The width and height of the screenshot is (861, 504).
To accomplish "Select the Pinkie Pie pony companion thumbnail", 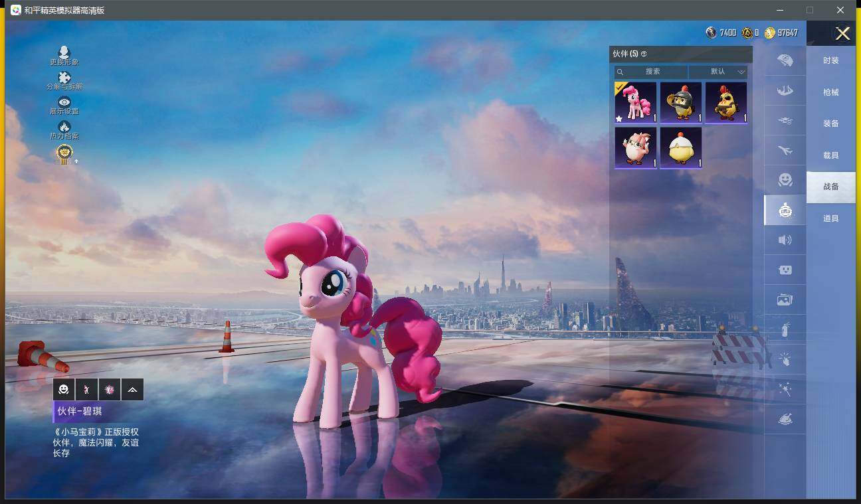I will pyautogui.click(x=636, y=102).
